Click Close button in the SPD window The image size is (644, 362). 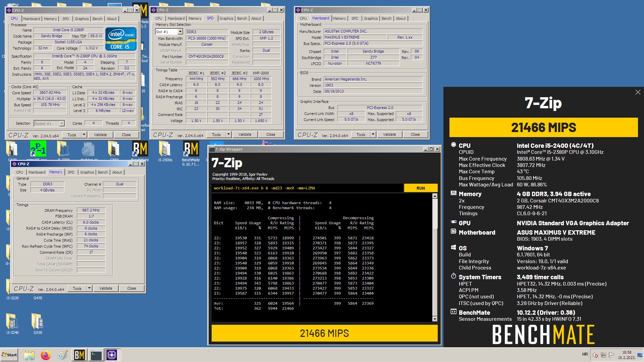[271, 134]
